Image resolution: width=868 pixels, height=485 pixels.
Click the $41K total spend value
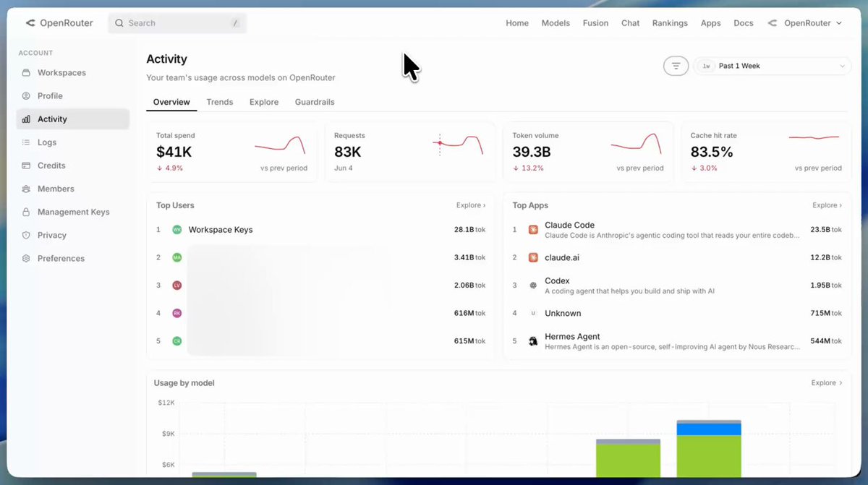pos(174,152)
